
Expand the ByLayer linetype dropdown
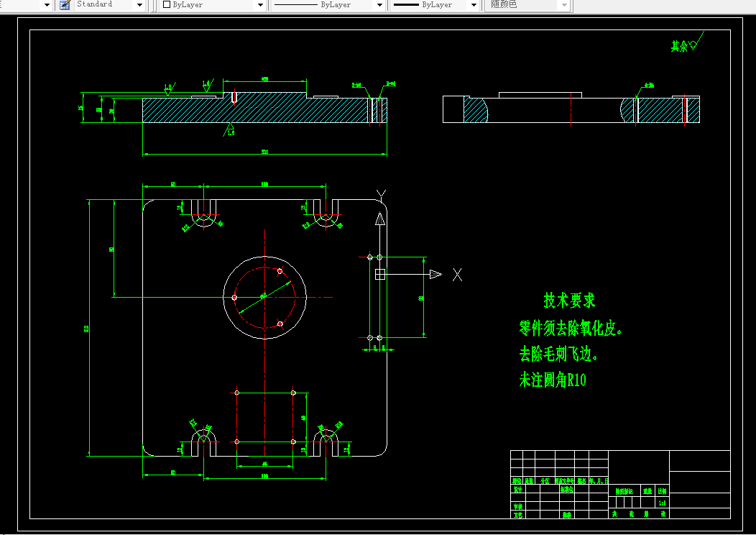click(x=379, y=5)
